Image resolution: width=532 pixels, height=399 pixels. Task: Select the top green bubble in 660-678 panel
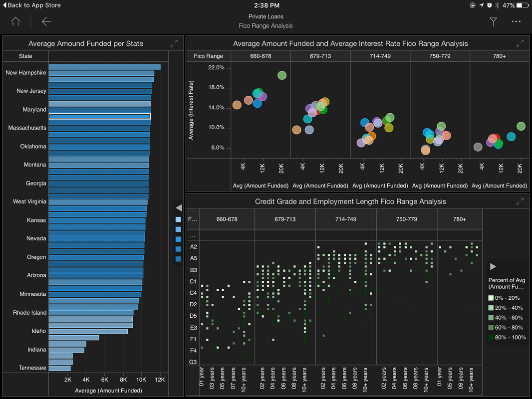282,75
